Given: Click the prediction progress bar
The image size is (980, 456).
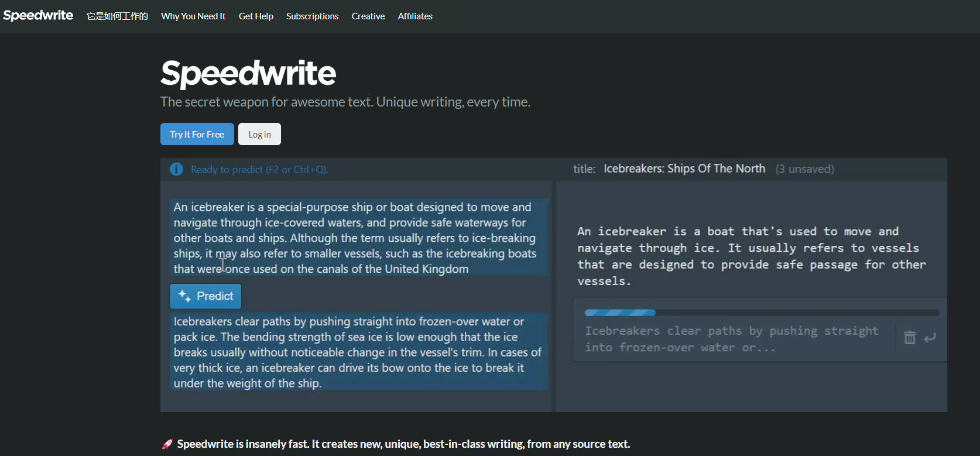Looking at the screenshot, I should coord(762,313).
